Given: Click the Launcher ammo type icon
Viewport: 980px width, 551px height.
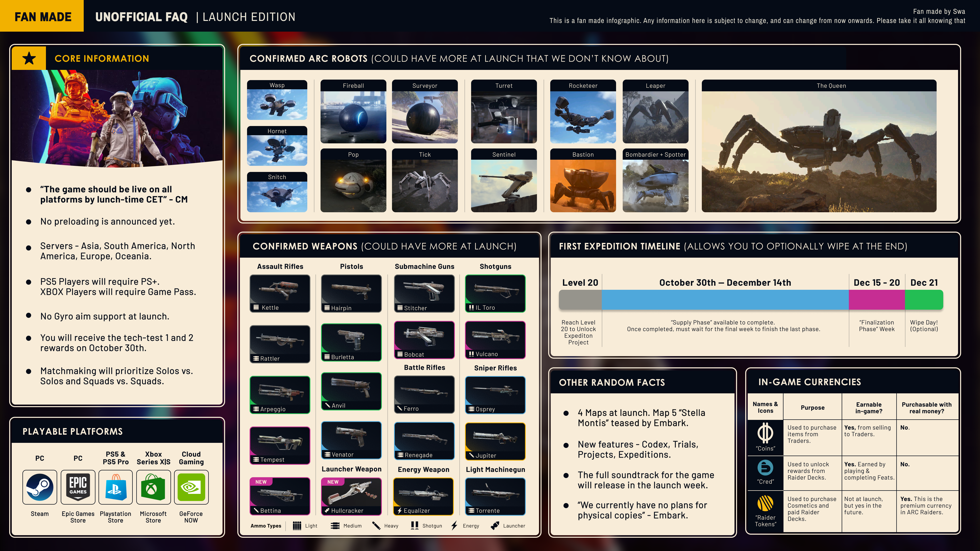Looking at the screenshot, I should tap(495, 525).
